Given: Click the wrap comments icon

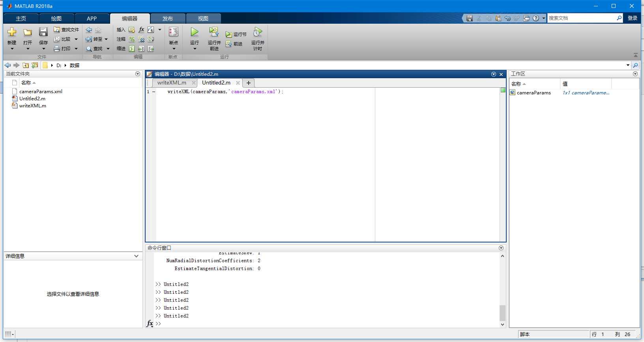Looking at the screenshot, I should [151, 39].
